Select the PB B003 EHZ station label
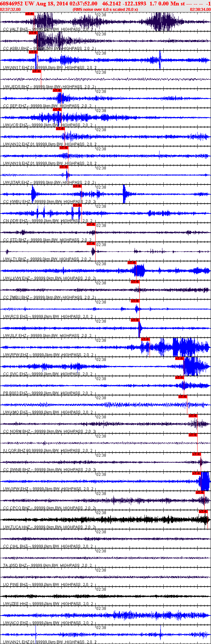 pyautogui.click(x=48, y=393)
